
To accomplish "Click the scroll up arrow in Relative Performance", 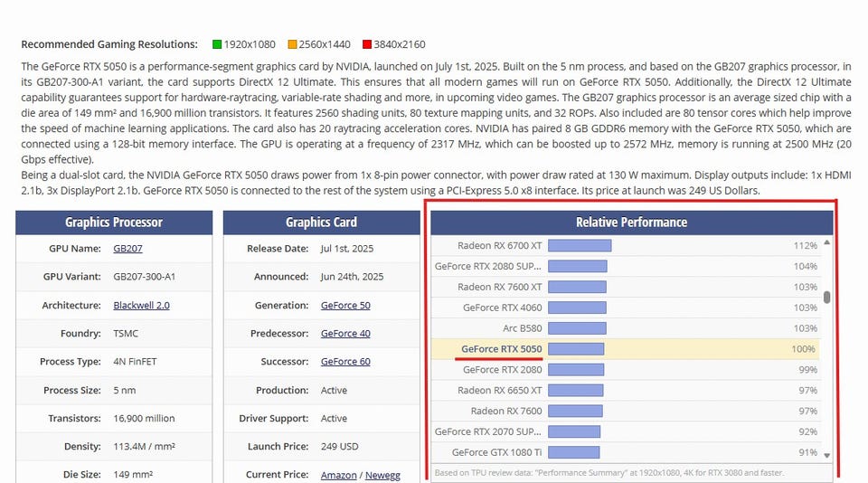I will pos(827,242).
